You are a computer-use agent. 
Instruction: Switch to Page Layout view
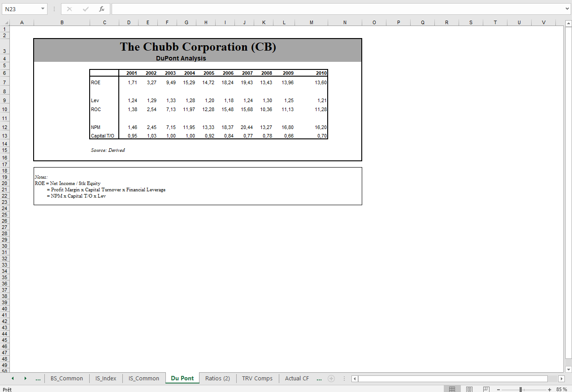(x=469, y=389)
